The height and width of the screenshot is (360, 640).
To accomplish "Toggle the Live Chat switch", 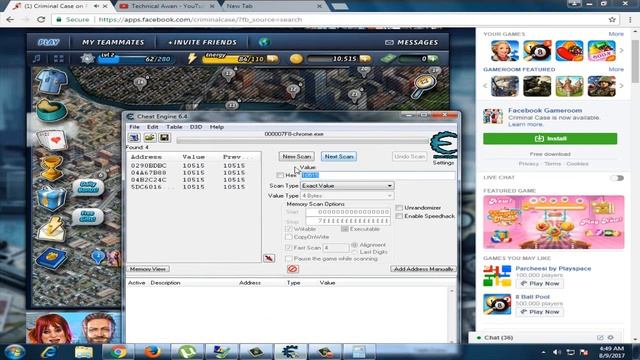I will (x=617, y=178).
